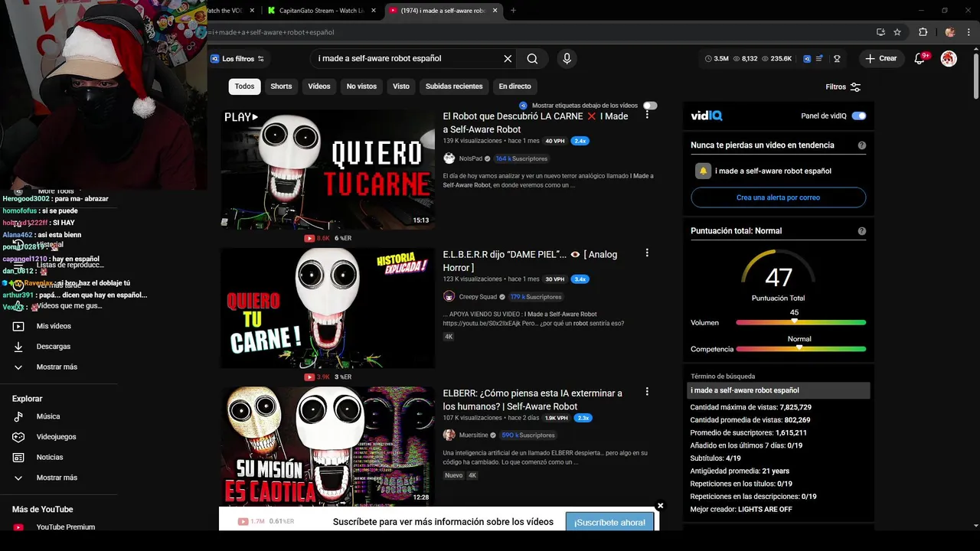Select the Subidas recientes filter chip
The height and width of the screenshot is (551, 980).
(x=454, y=86)
